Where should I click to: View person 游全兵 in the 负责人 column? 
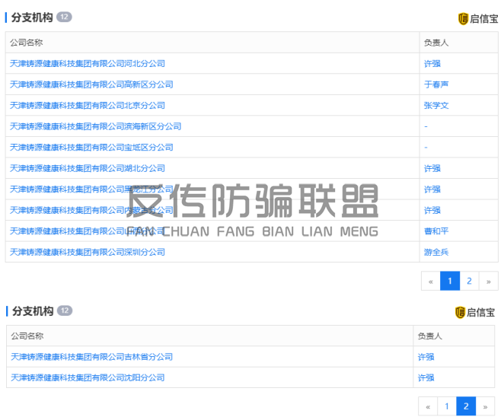[436, 252]
